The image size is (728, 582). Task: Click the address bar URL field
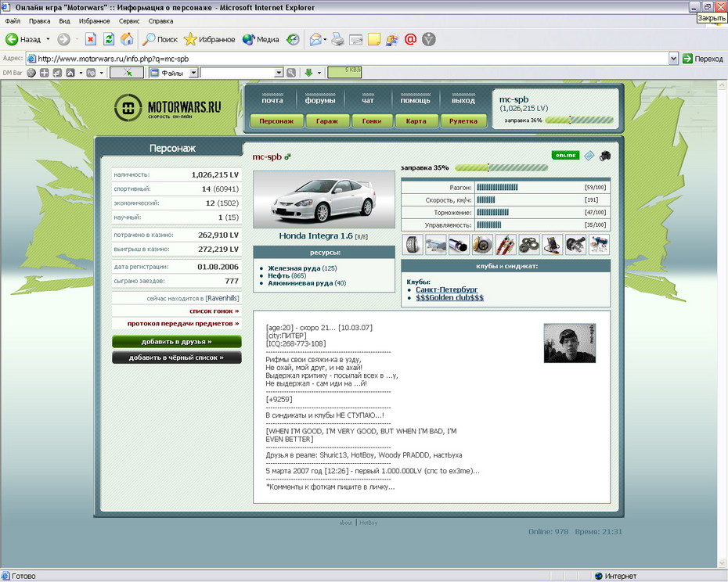(348, 59)
